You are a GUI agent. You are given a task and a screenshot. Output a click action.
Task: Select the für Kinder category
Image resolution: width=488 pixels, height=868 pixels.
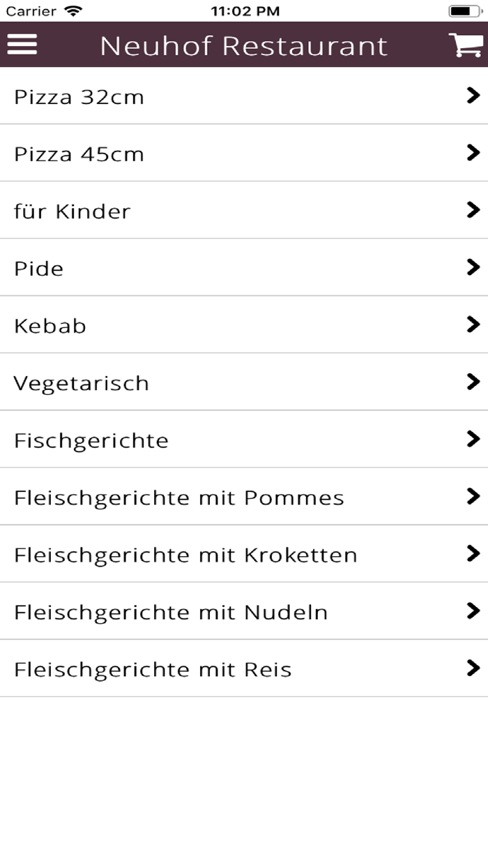tap(244, 211)
